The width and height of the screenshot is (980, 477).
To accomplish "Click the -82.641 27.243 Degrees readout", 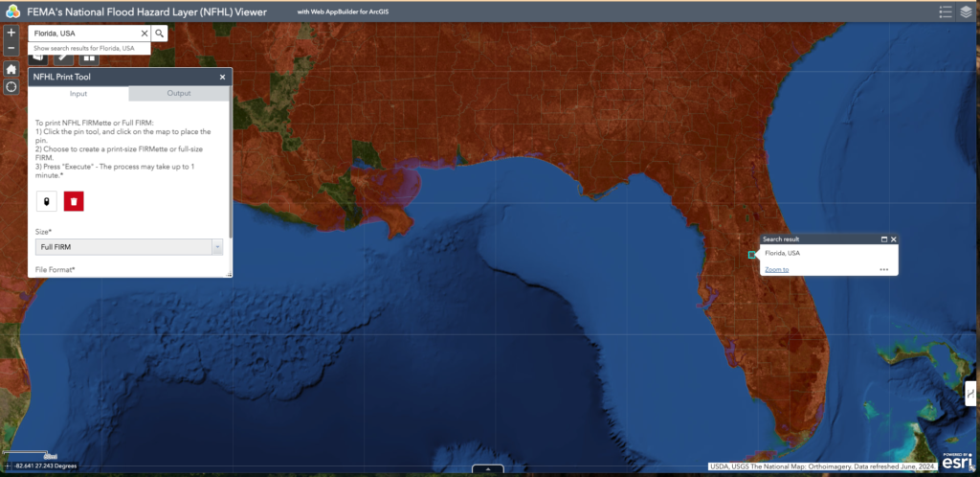I will 44,466.
